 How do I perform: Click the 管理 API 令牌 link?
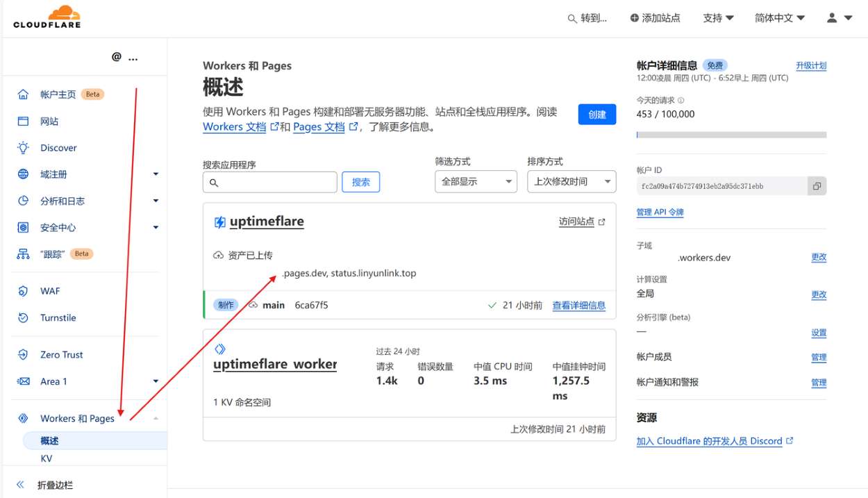(x=660, y=213)
